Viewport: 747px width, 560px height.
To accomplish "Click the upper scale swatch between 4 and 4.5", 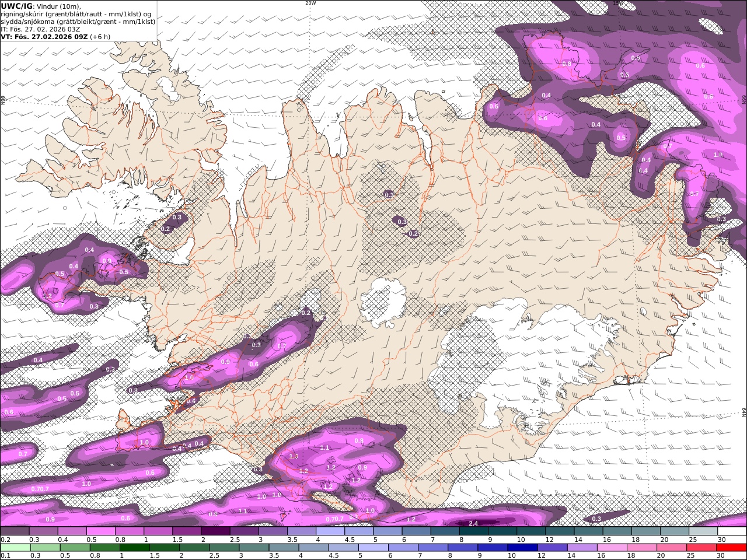I will pos(330,531).
